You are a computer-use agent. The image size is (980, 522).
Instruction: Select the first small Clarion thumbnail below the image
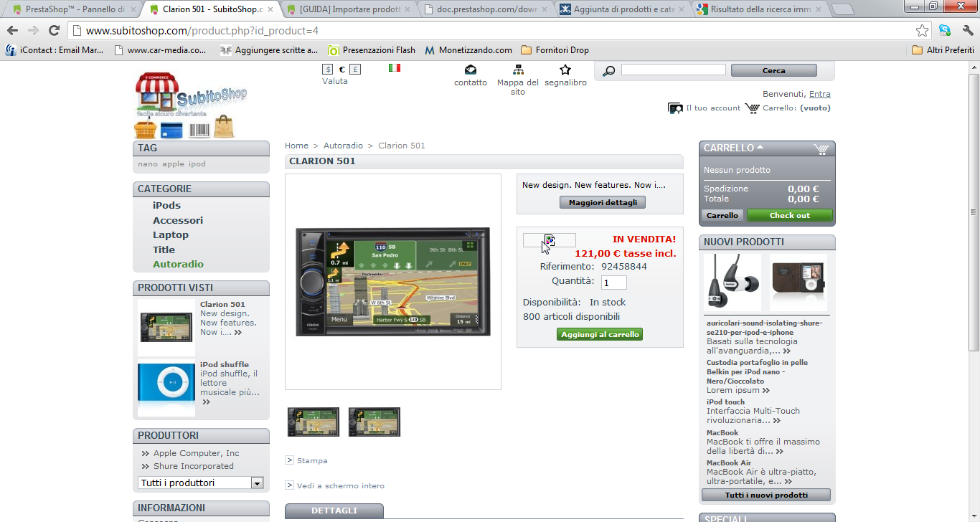point(314,422)
